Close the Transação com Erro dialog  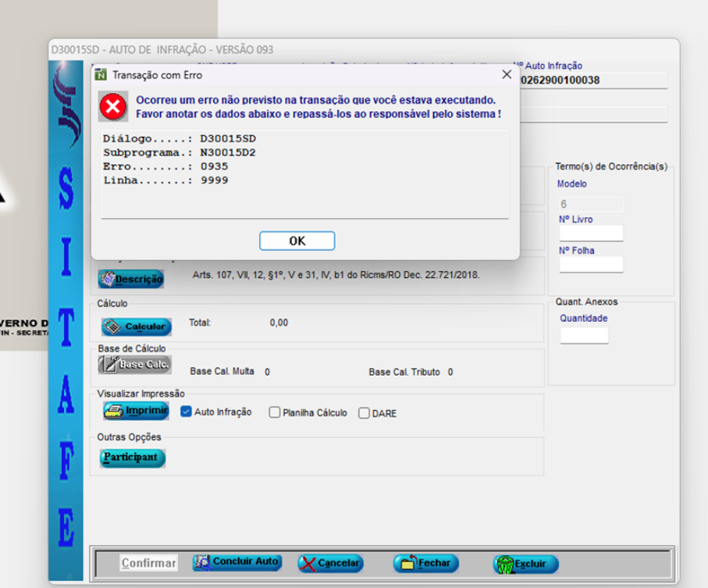pos(507,74)
